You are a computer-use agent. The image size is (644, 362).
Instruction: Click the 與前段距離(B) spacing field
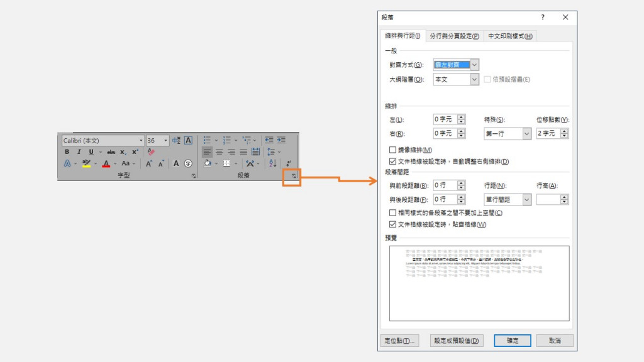pos(445,185)
